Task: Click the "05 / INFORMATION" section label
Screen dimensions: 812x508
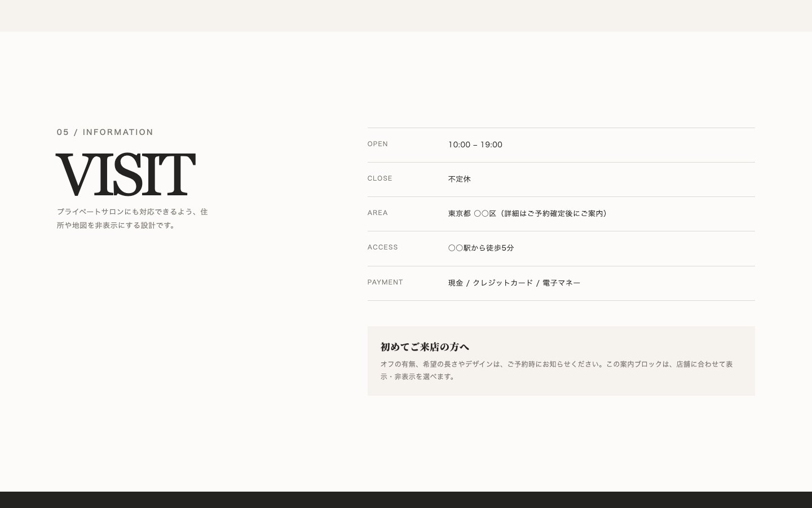Action: coord(105,132)
